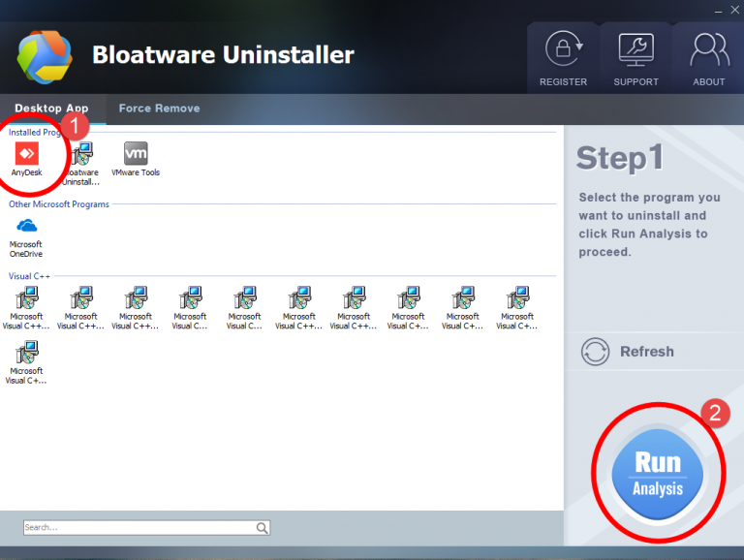Click the Run Analysis button
Viewport: 744px width, 560px height.
(658, 474)
